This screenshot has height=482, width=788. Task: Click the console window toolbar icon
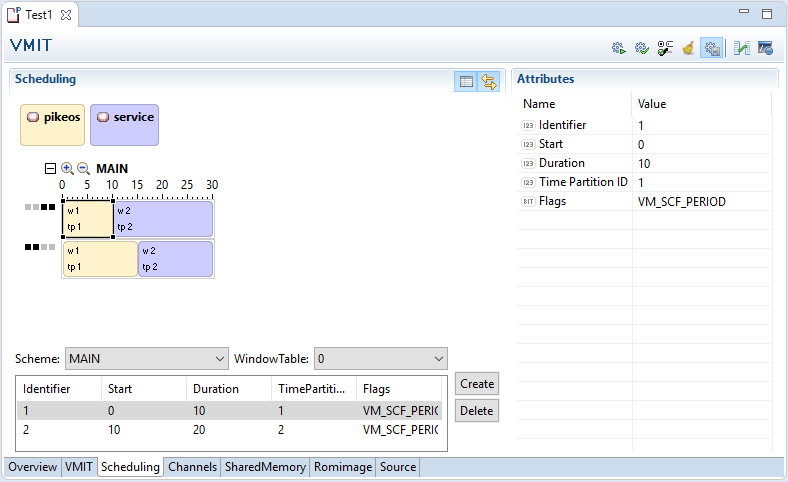coord(765,48)
